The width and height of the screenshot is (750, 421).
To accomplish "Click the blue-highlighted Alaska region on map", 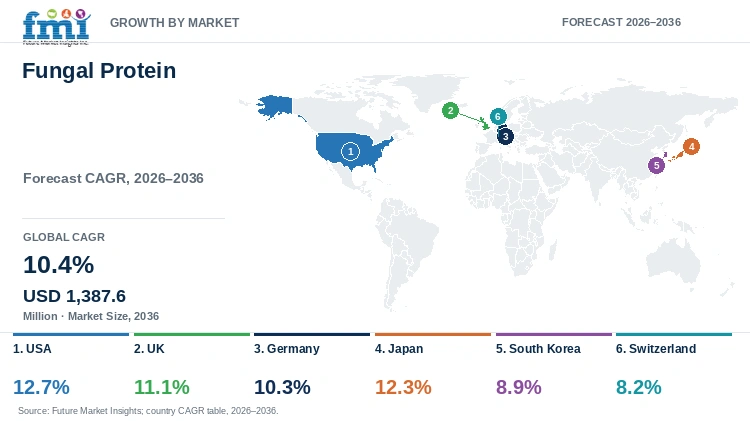I will pyautogui.click(x=275, y=106).
